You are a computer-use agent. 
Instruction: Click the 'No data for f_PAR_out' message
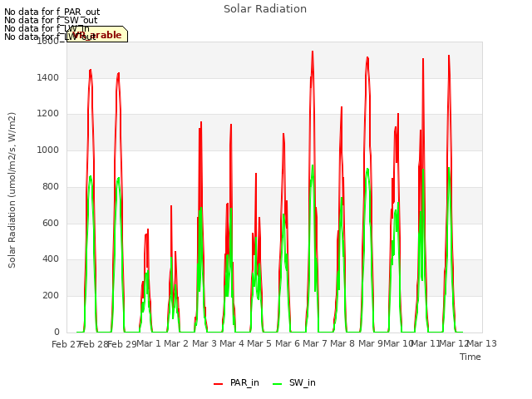[52, 12]
